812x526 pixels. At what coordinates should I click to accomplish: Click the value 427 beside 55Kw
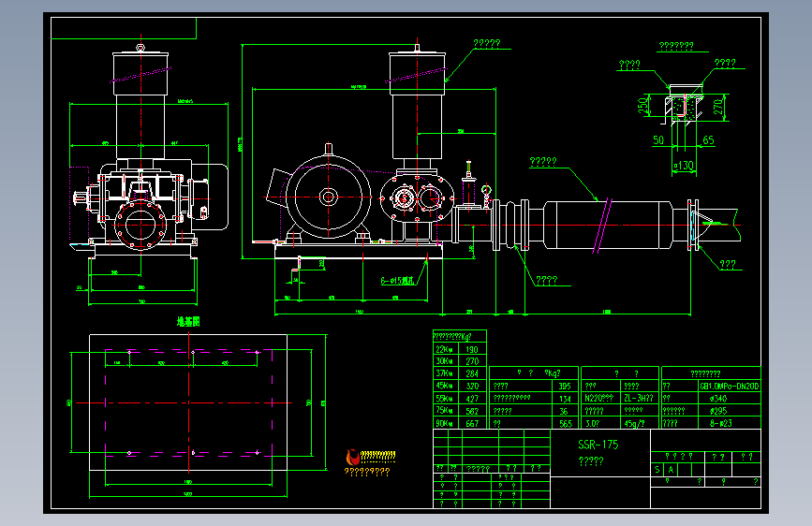472,399
